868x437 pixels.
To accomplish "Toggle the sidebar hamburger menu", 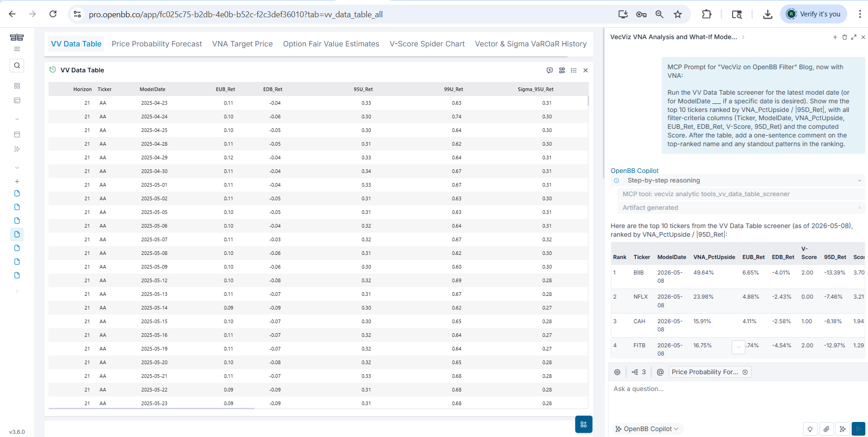I will [x=17, y=49].
